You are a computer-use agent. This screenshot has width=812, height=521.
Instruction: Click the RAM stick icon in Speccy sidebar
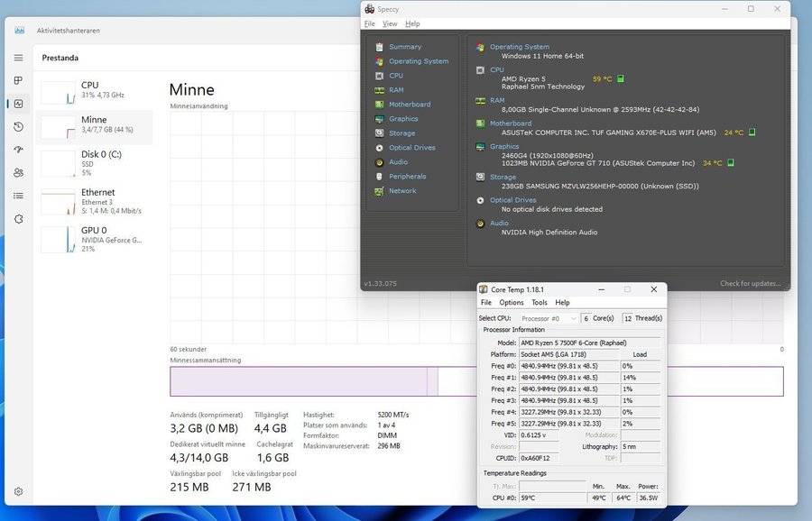click(x=379, y=90)
